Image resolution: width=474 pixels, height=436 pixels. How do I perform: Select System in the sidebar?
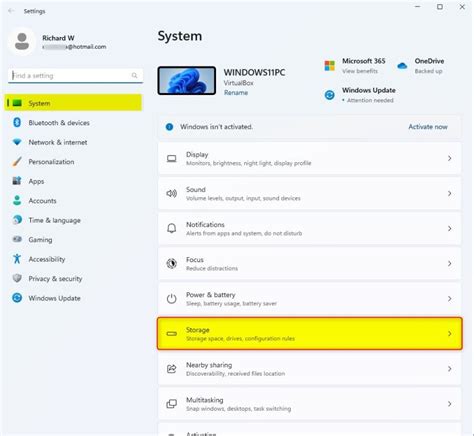tap(73, 103)
